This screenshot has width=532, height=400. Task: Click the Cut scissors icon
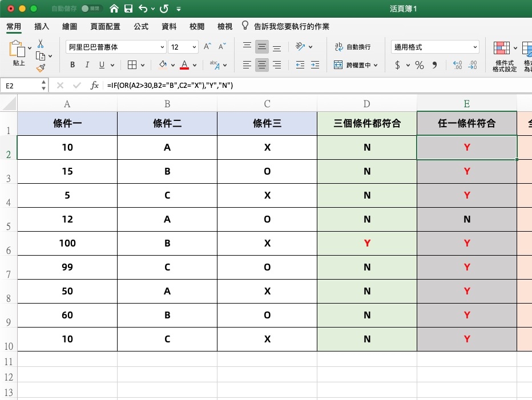click(41, 44)
